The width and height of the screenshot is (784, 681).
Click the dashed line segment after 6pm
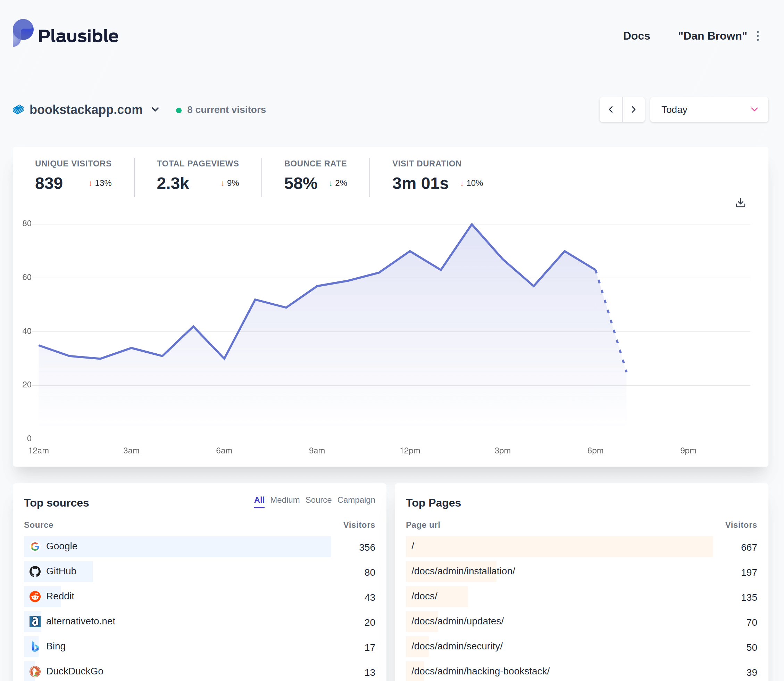(611, 321)
